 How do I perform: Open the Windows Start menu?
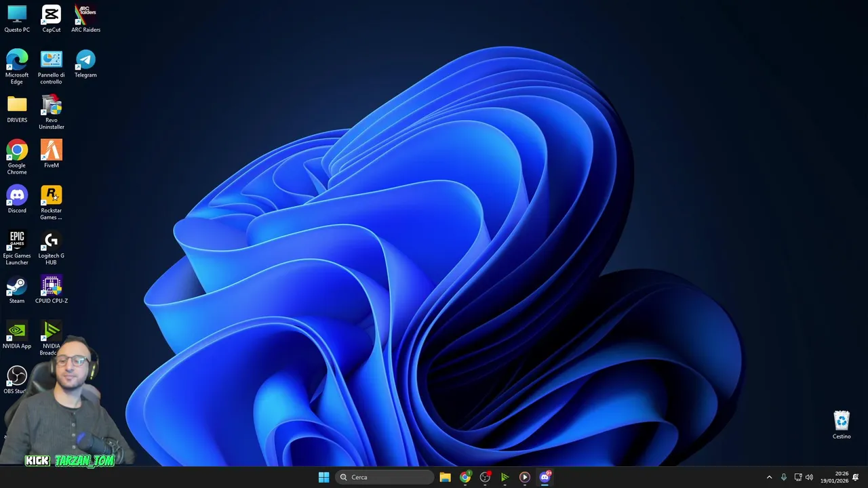pyautogui.click(x=323, y=477)
